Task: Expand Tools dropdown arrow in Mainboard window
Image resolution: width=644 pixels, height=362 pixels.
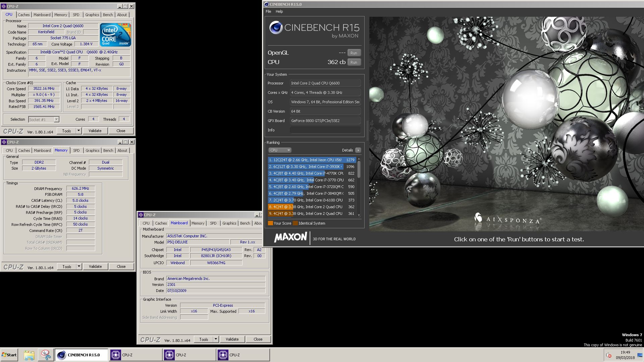Action: pos(216,339)
